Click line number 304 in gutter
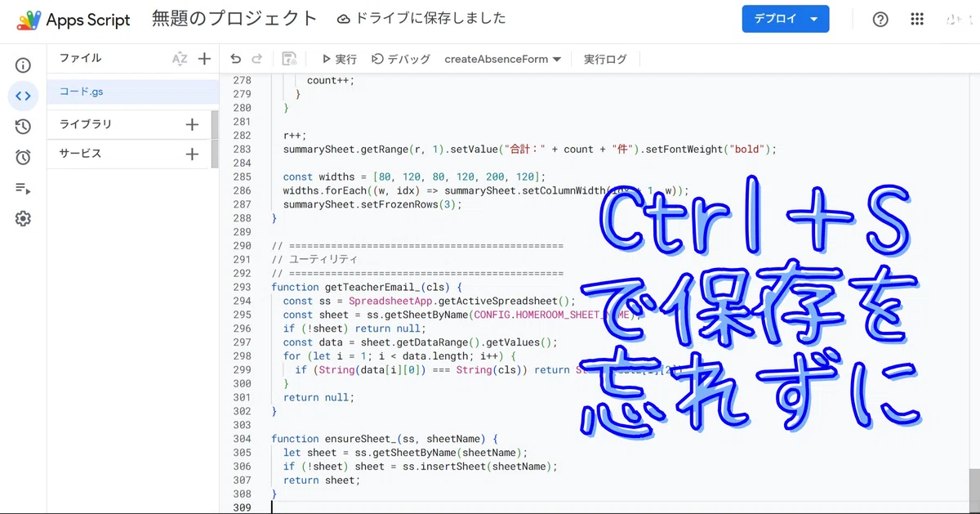 pyautogui.click(x=242, y=439)
